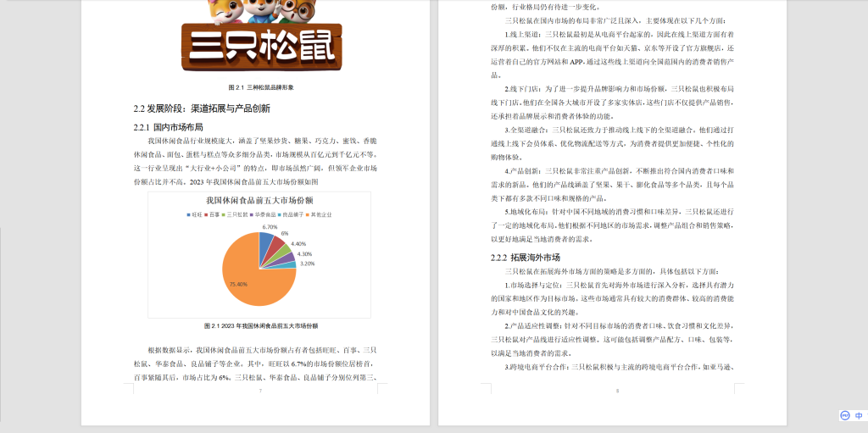This screenshot has width=868, height=433.
Task: Click line 三只松鼠在拓展海外市场方面的策略是多方面的
Action: 612,272
